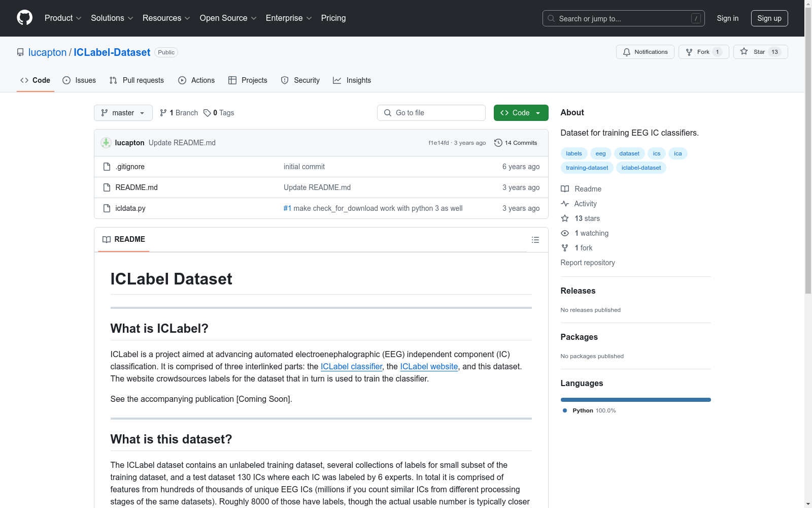Select the training-dataset topic tag
Image resolution: width=812 pixels, height=508 pixels.
pos(587,168)
